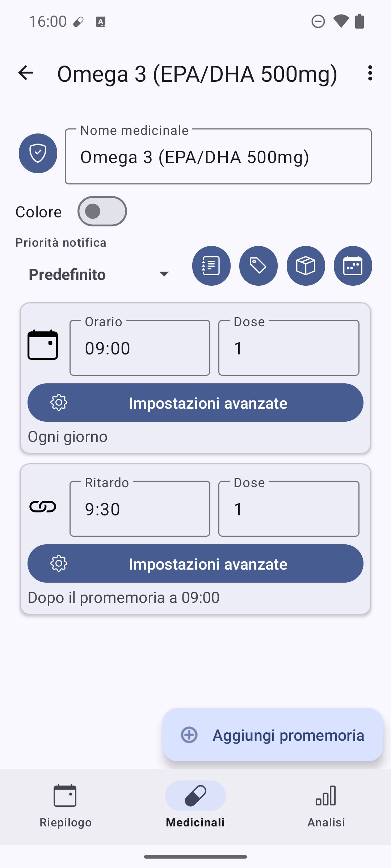Tap the chain link icon beside Ritardo
Viewport: 391px width, 868px height.
click(x=43, y=507)
